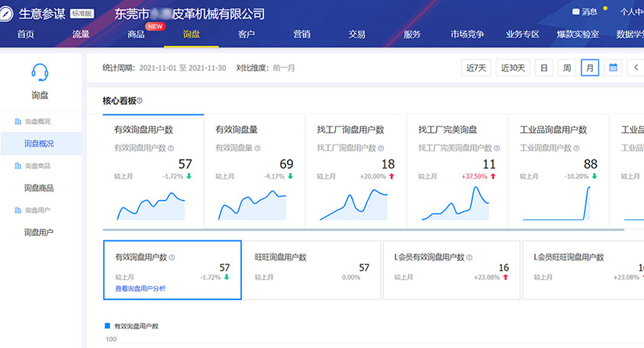This screenshot has height=348, width=644.
Task: Open 询盘概况 page in sidebar
Action: 41,143
